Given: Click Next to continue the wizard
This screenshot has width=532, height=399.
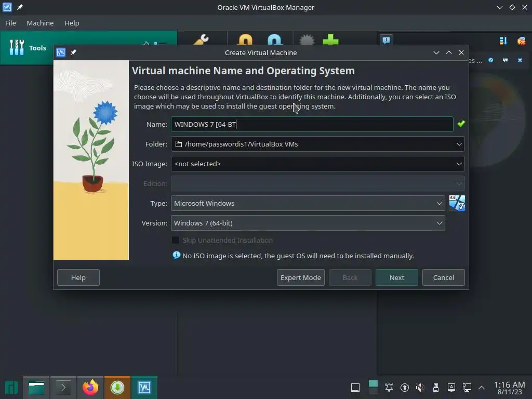Looking at the screenshot, I should tap(396, 277).
